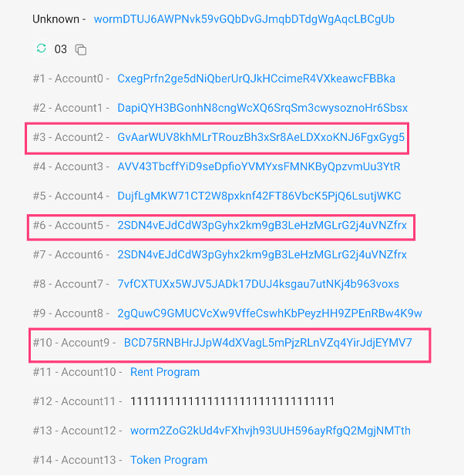464x476 pixels.
Task: Select the Account11 all-ones address text
Action: pos(232,401)
